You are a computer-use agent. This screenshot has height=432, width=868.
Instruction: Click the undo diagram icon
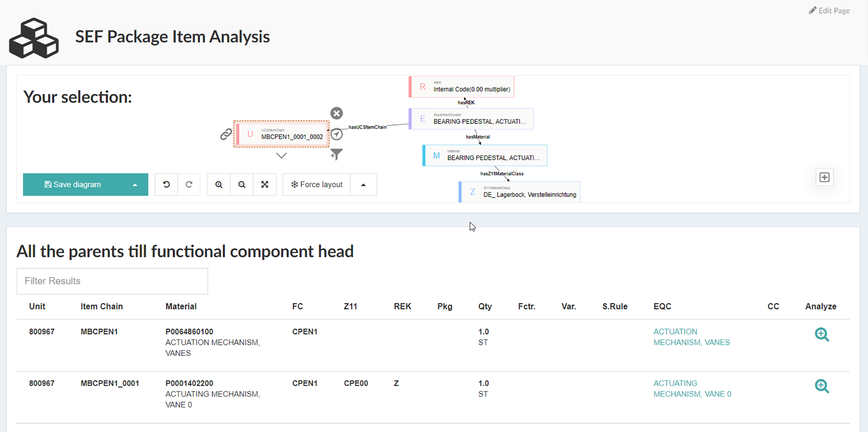pyautogui.click(x=166, y=185)
